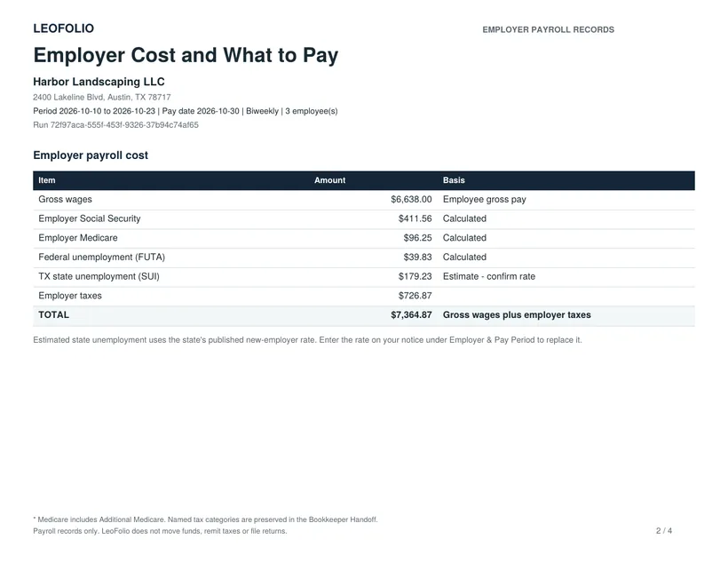Select Federal unemployment (FUTA) label

[x=102, y=257]
